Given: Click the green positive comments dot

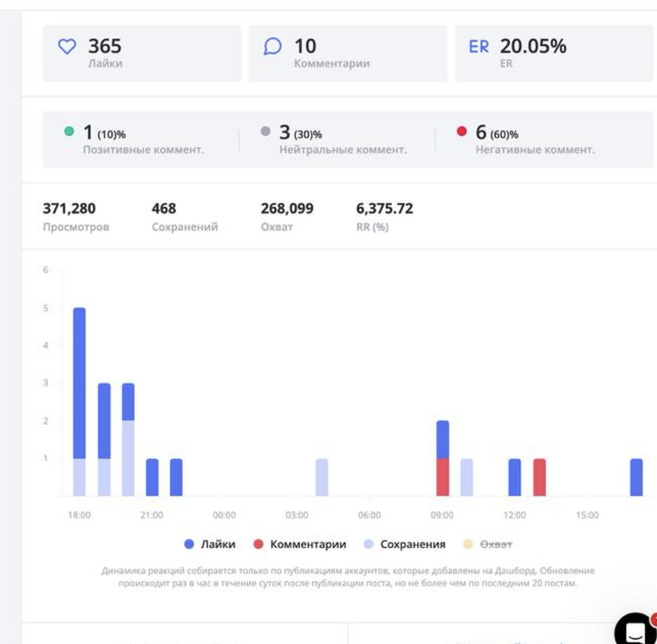Looking at the screenshot, I should point(69,132).
